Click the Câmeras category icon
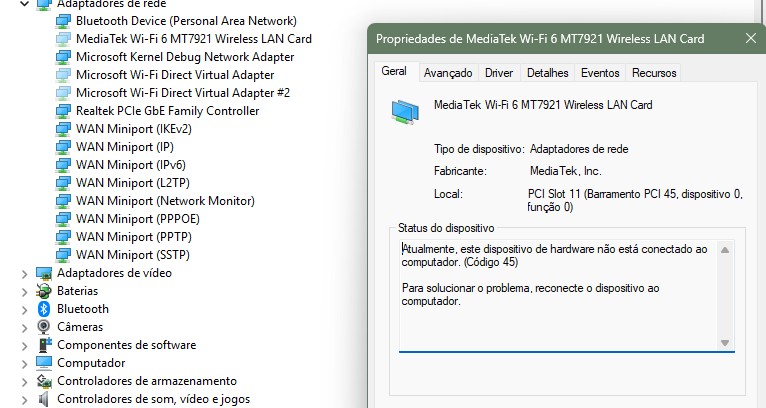766x408 pixels. pos(44,327)
